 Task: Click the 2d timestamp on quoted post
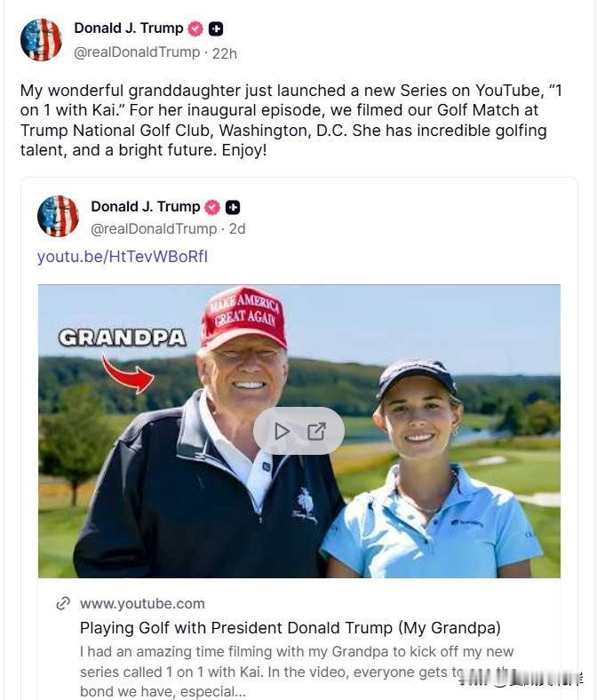click(237, 229)
